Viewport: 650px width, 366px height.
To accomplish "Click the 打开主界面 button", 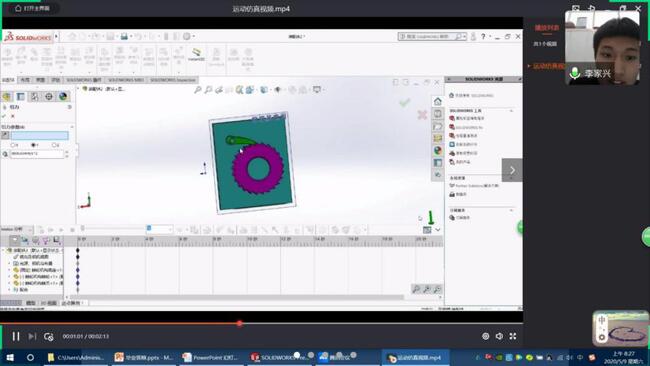I will point(32,8).
